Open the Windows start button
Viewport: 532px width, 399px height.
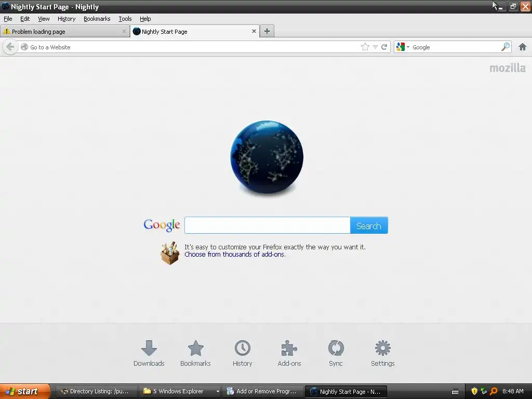click(x=24, y=392)
